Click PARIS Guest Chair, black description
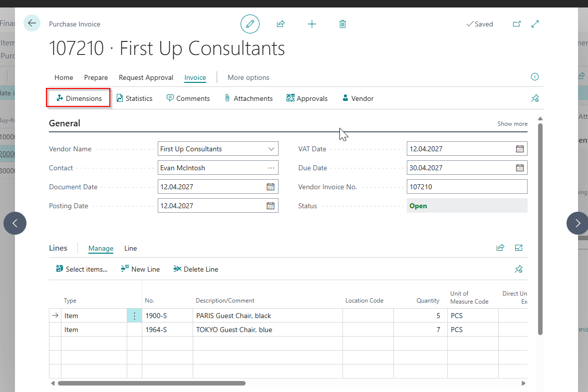588x392 pixels. [x=234, y=316]
